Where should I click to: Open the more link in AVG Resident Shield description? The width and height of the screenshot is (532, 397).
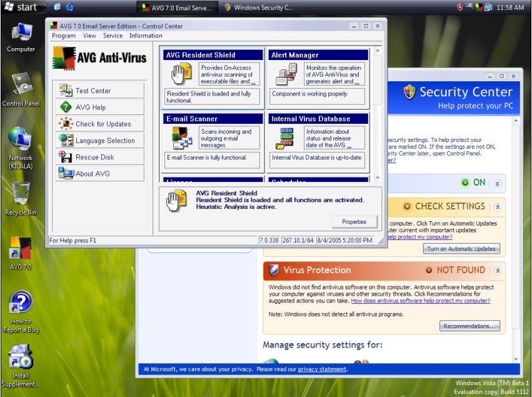[253, 82]
